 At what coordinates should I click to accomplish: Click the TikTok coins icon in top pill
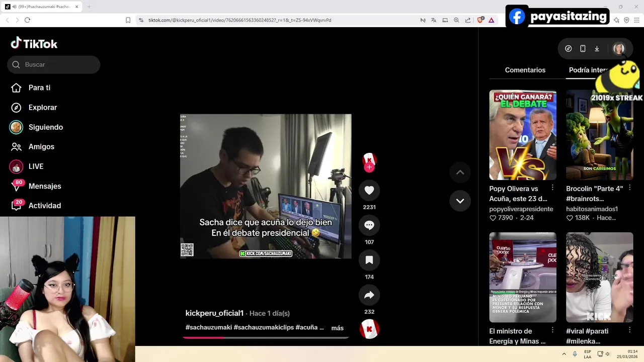568,49
